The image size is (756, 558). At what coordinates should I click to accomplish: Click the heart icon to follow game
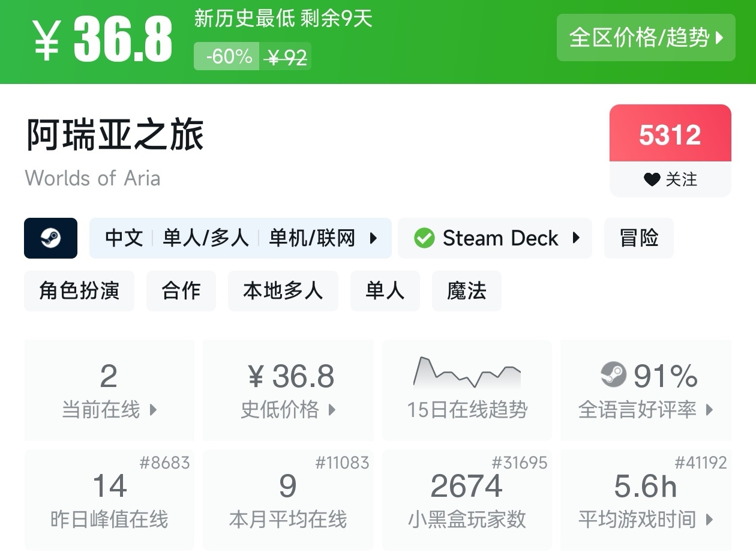[652, 179]
